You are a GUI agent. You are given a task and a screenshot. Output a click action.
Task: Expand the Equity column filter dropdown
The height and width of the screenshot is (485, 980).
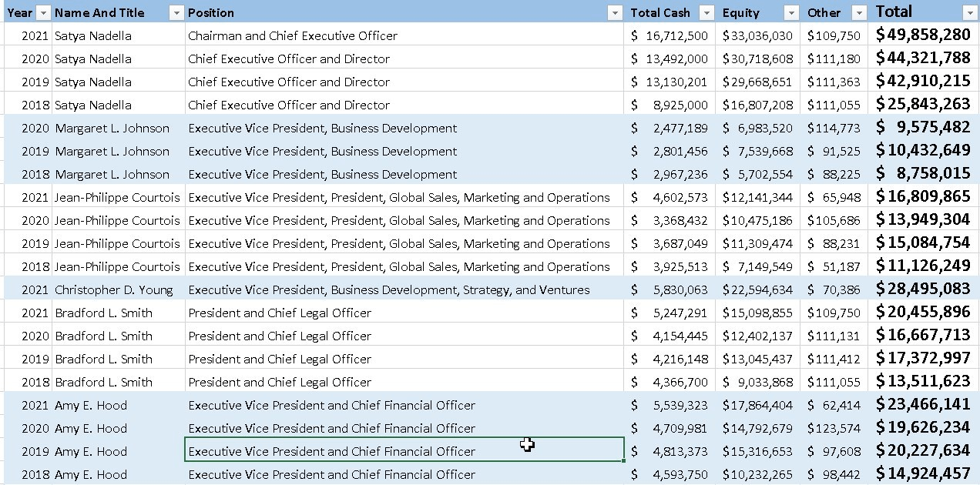click(x=791, y=13)
